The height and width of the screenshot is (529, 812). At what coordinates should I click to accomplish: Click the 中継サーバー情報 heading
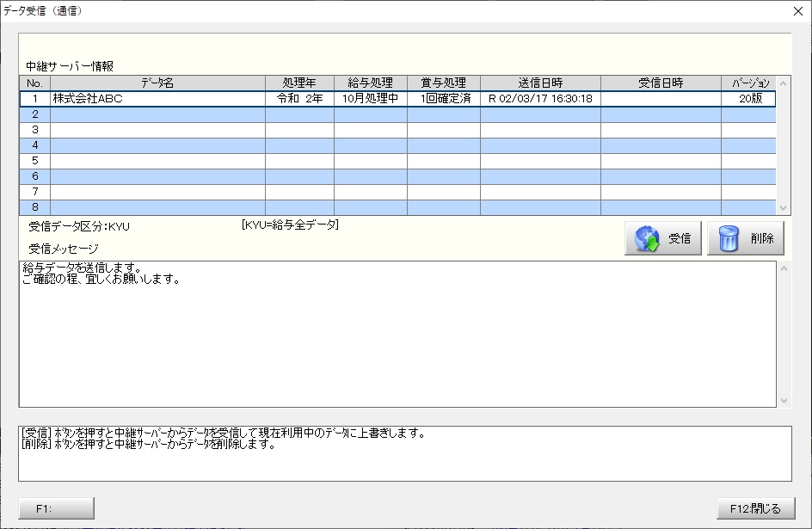point(70,66)
